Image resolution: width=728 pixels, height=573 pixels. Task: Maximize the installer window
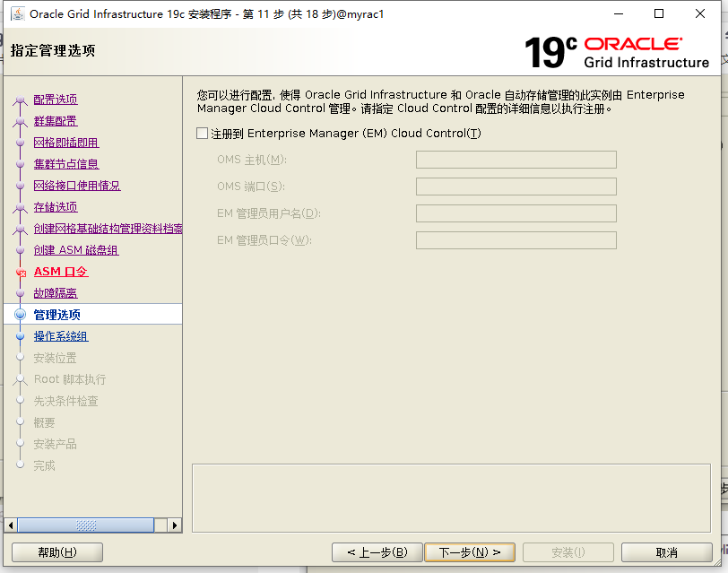click(659, 14)
